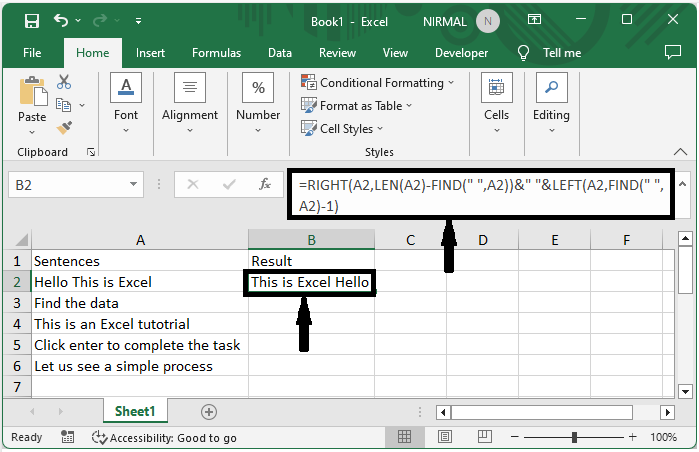Open the Cells group dropdown

497,103
